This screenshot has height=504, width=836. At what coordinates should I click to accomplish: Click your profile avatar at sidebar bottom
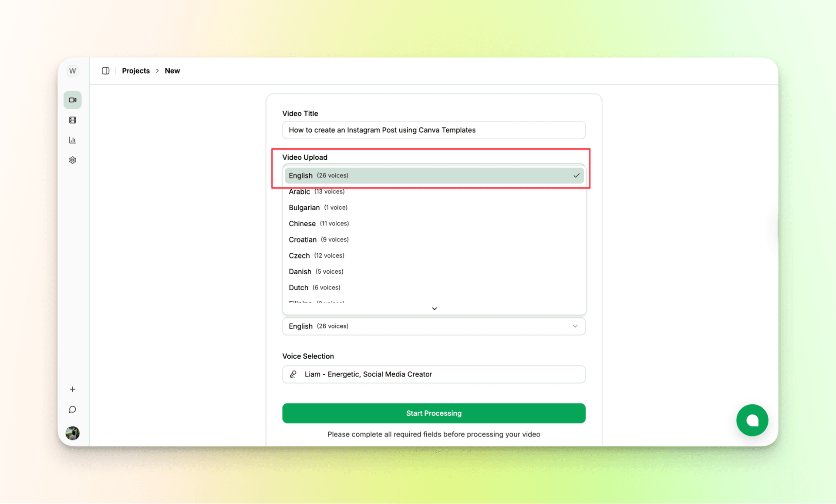[72, 433]
